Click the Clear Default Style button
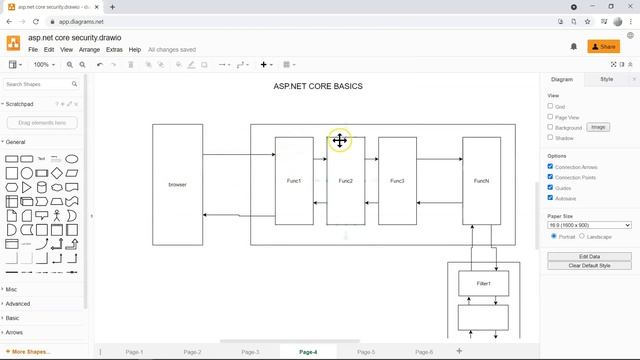The image size is (640, 360). click(x=589, y=265)
